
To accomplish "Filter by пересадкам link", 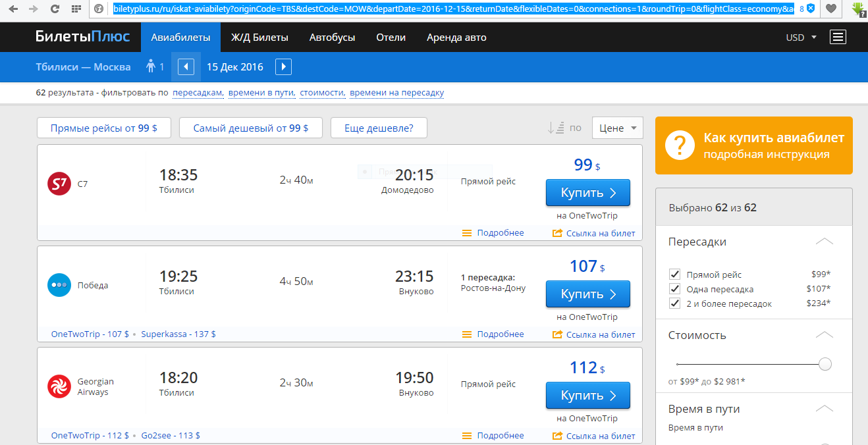I will pyautogui.click(x=198, y=93).
